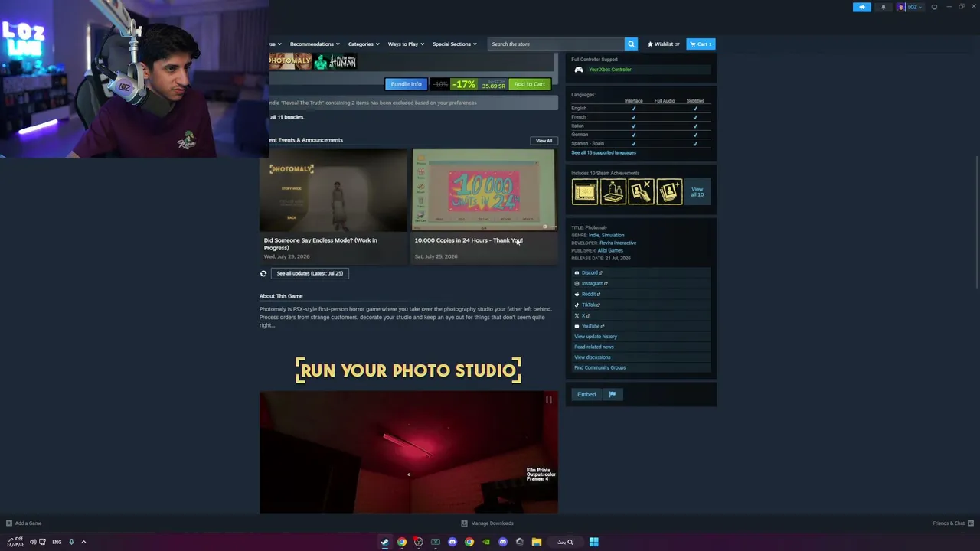This screenshot has width=980, height=551.
Task: Click View update history
Action: point(596,337)
